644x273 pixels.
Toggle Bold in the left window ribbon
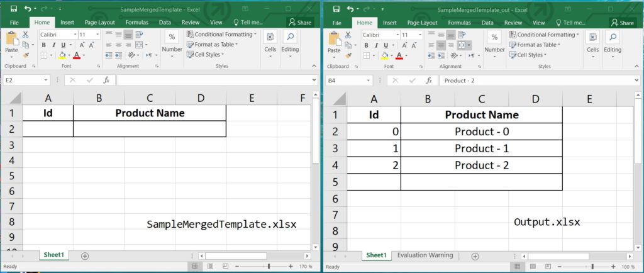point(44,45)
